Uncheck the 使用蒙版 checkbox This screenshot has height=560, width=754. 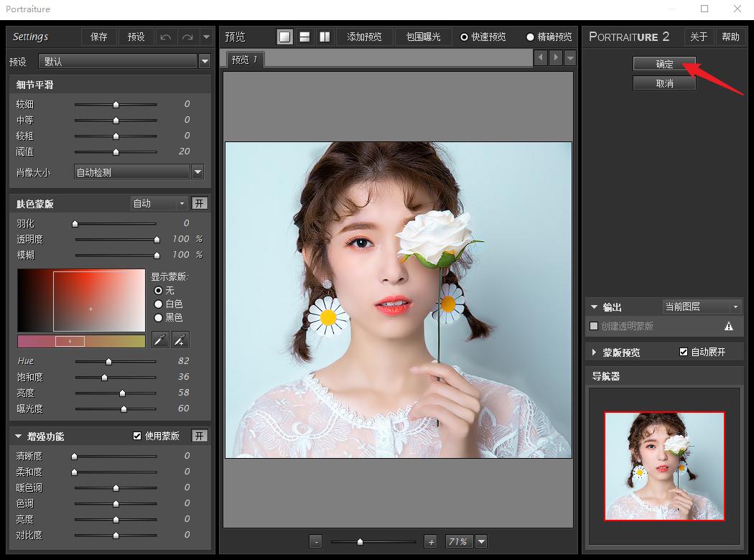[x=137, y=436]
